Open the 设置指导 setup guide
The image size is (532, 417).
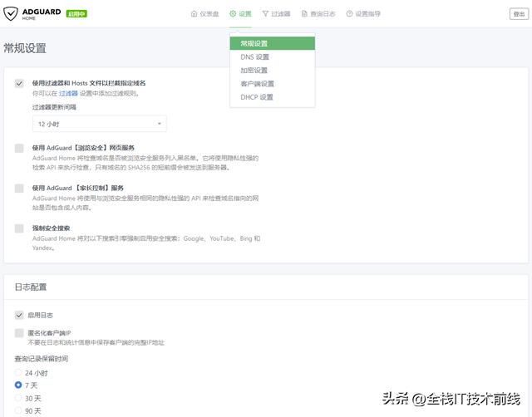click(x=363, y=14)
